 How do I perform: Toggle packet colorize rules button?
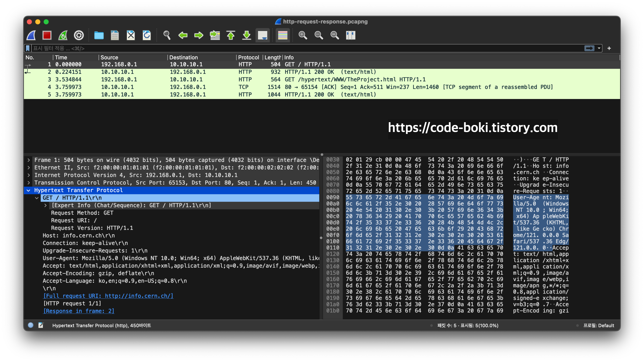[283, 35]
